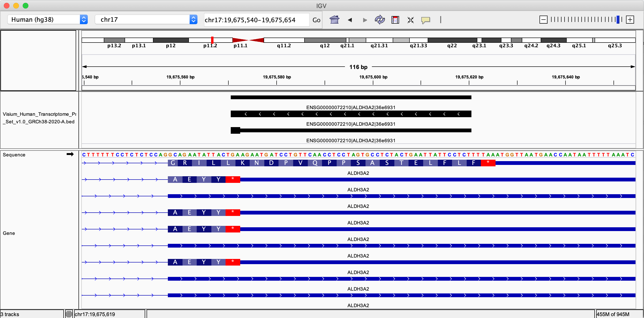Click amino acid K in first transcript
Screen dimensions: 644x318
243,163
